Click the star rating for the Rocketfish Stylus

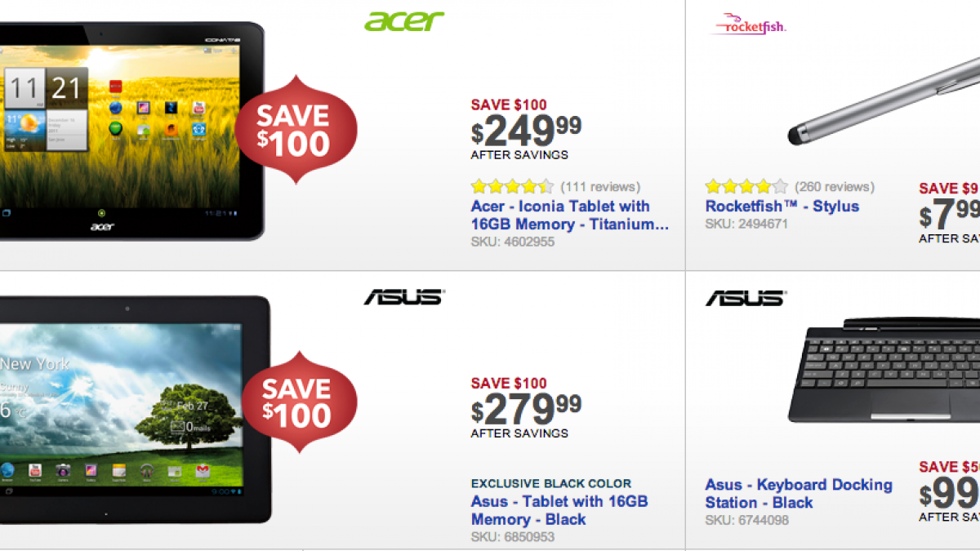click(x=746, y=187)
